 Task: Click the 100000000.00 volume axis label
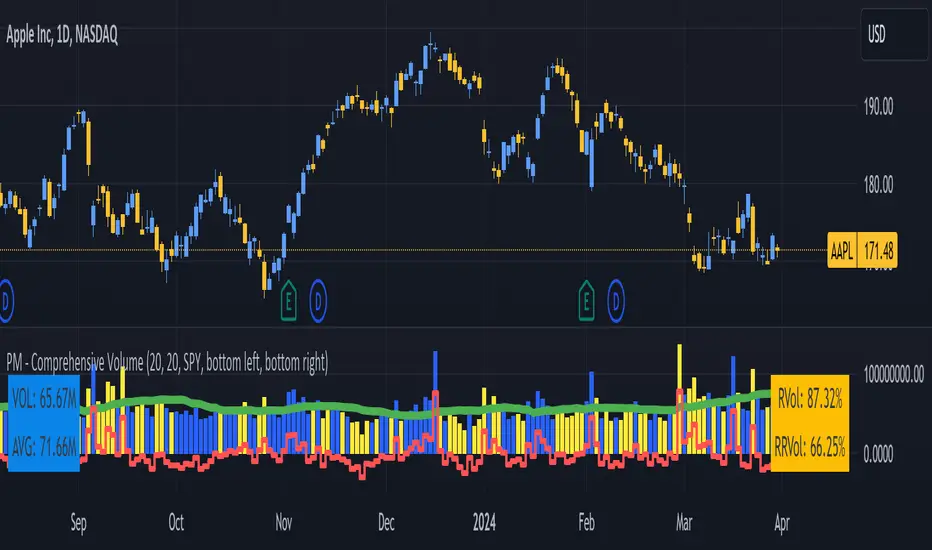(893, 374)
